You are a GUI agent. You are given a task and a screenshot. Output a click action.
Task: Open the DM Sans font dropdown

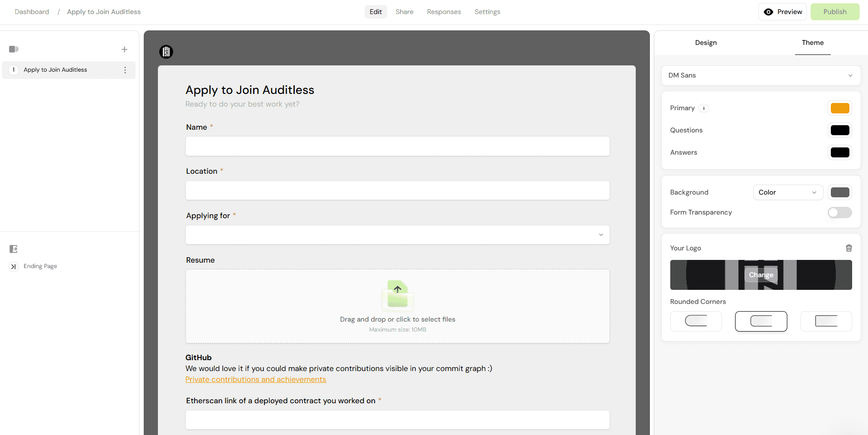[x=761, y=75]
